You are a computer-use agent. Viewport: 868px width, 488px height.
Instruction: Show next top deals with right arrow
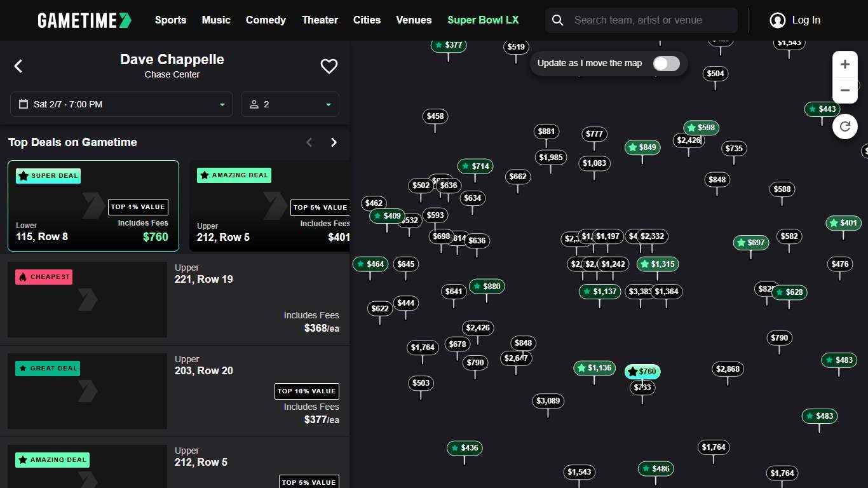(334, 142)
